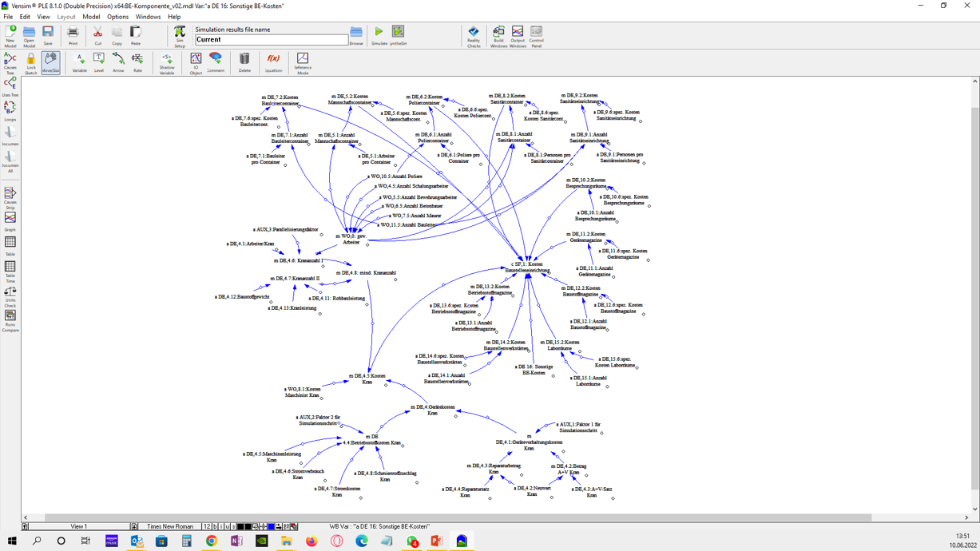Open the font size 12 selector

pyautogui.click(x=206, y=527)
